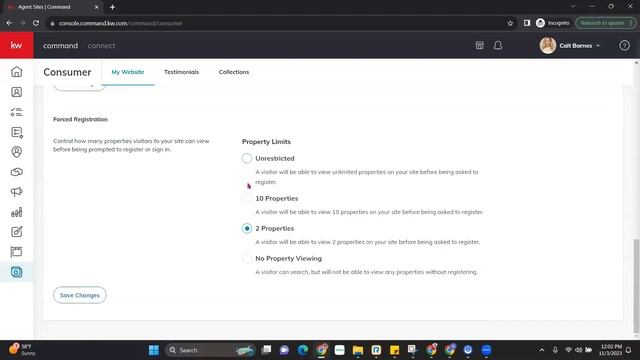Select the Unrestricted radio option
640x360 pixels.
[247, 158]
